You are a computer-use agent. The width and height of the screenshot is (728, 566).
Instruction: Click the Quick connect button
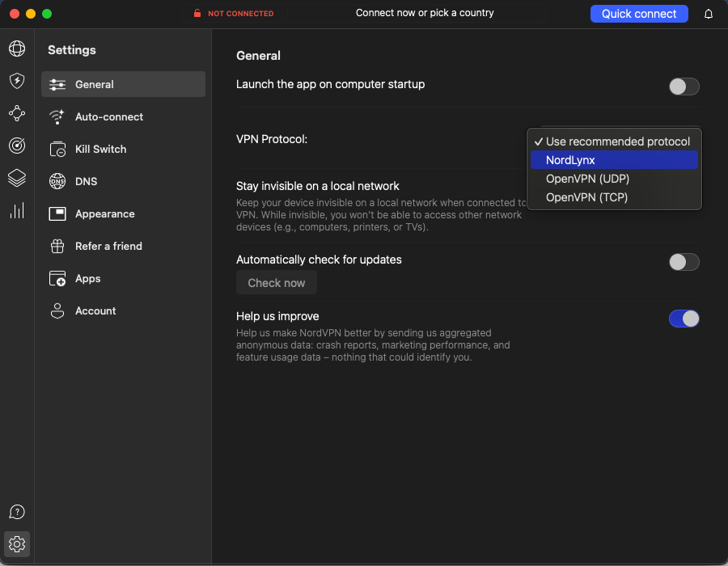coord(639,14)
